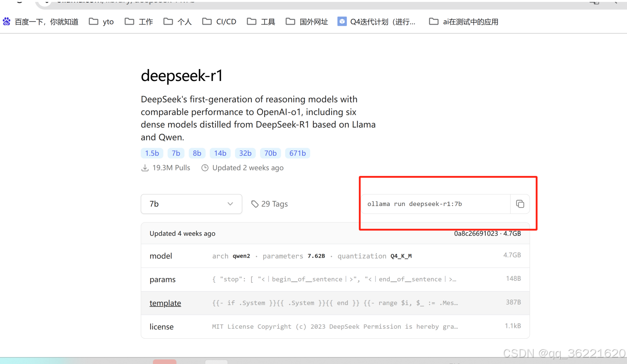627x364 pixels.
Task: Click the Q4_K_M quantization value
Action: [401, 256]
